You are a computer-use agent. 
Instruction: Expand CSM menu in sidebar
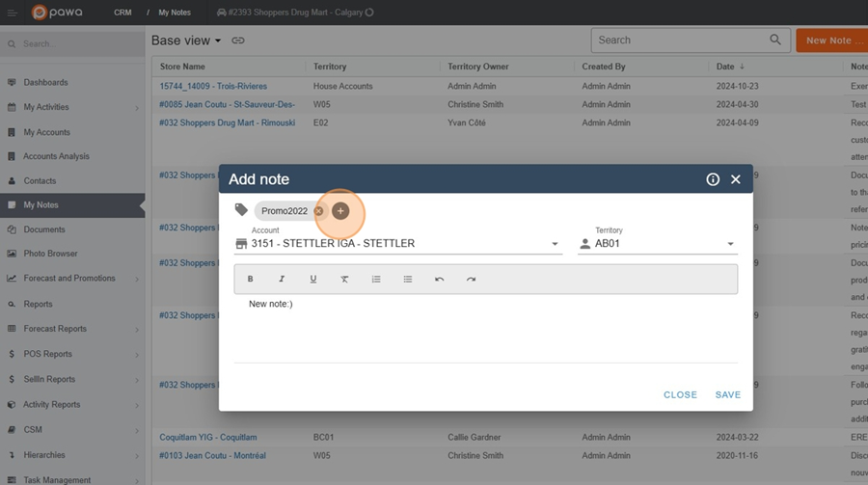tap(72, 430)
